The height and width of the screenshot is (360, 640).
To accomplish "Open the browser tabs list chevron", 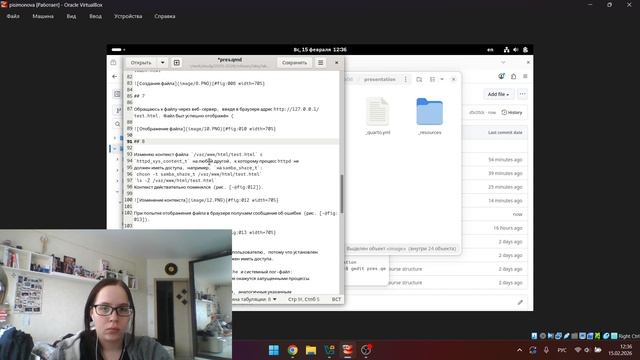I will (503, 62).
